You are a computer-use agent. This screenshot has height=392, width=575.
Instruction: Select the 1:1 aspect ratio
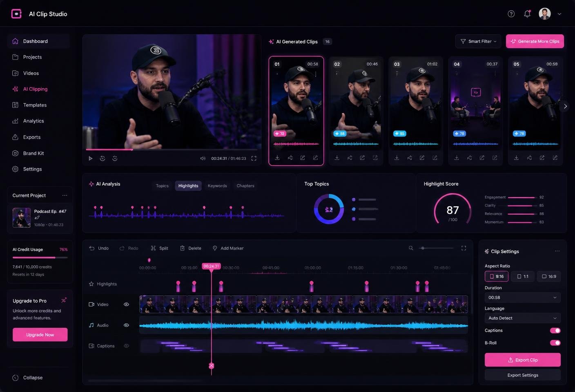pyautogui.click(x=523, y=276)
